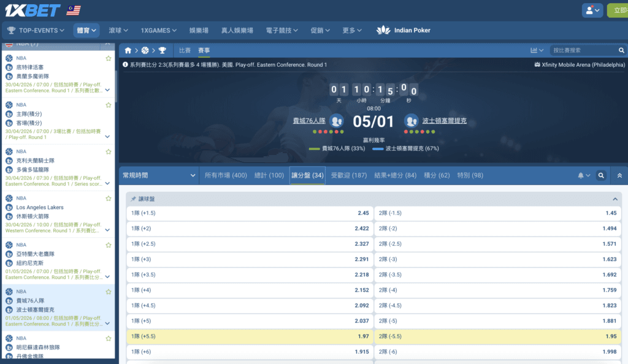Focus the 按比賽搜索 search field
The image size is (628, 364).
click(x=584, y=50)
